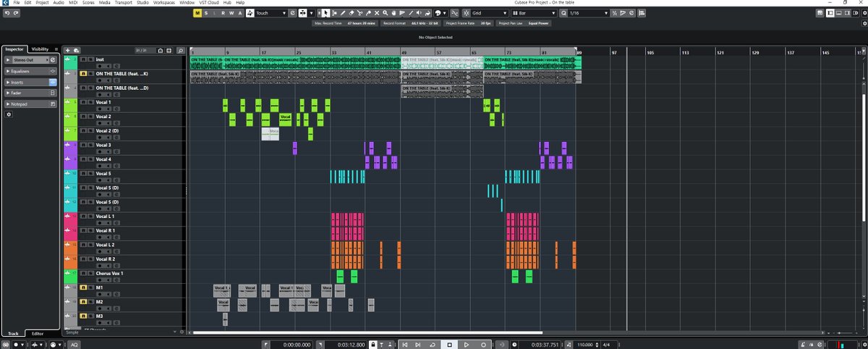This screenshot has height=349, width=868.
Task: Open the Snap to Zero Crossing icon
Action: (x=454, y=13)
